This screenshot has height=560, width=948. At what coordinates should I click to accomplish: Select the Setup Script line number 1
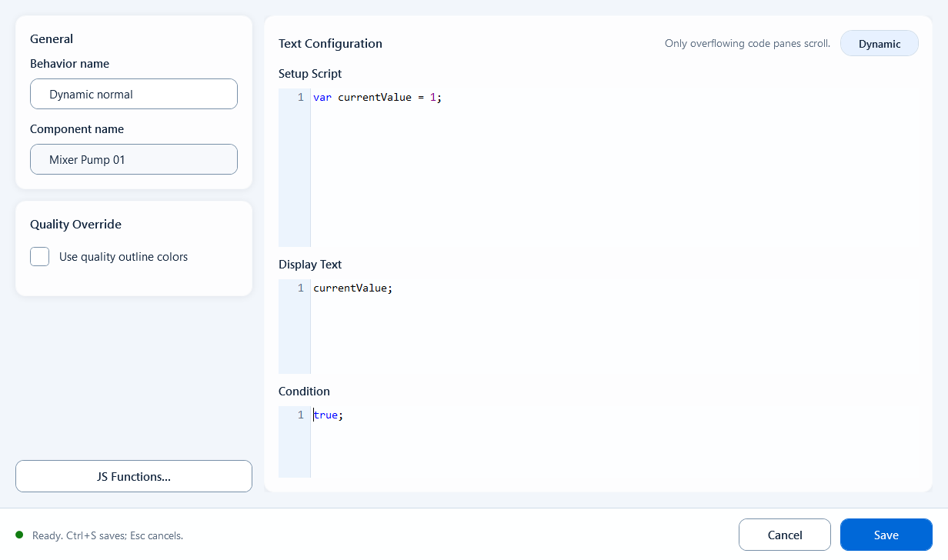pos(301,98)
